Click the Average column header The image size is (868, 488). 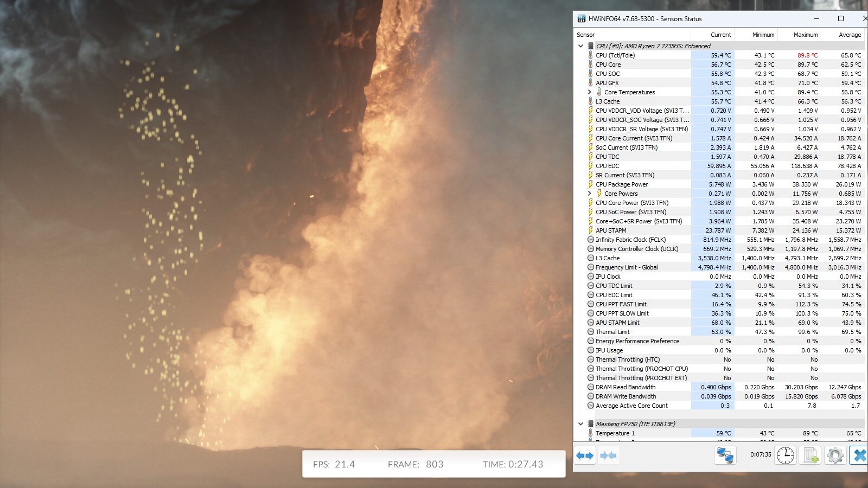[x=843, y=35]
